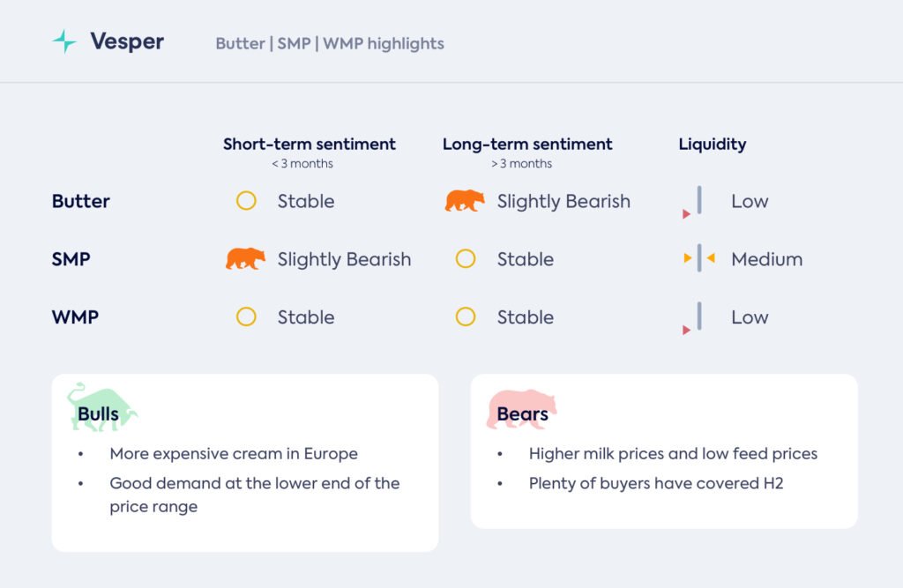Click the pink bear icon in Bears card

coord(521,409)
